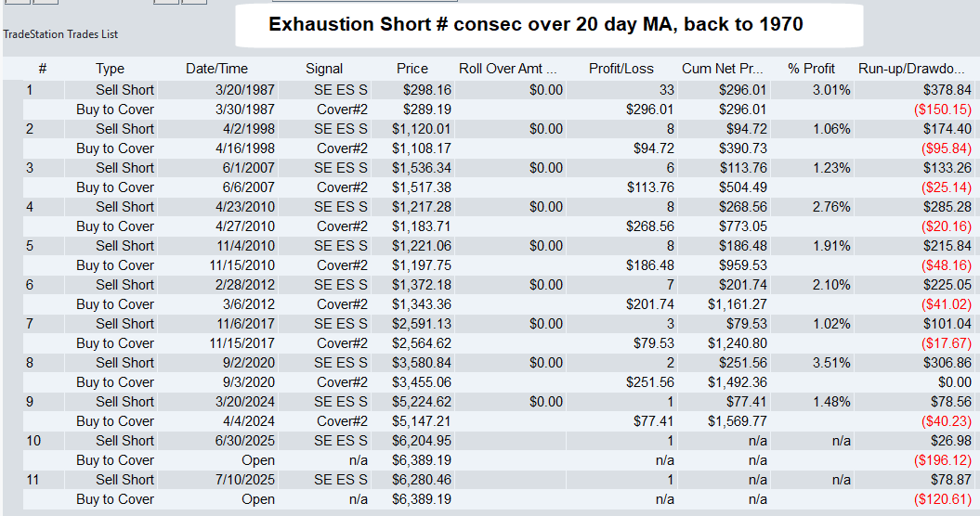Click the Cum Net Profit column header

coord(723,69)
